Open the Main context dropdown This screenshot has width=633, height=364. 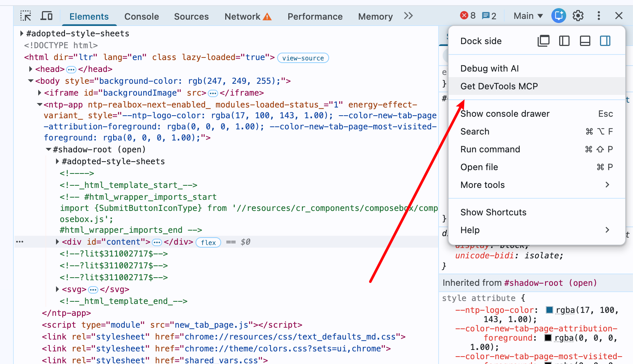[528, 16]
